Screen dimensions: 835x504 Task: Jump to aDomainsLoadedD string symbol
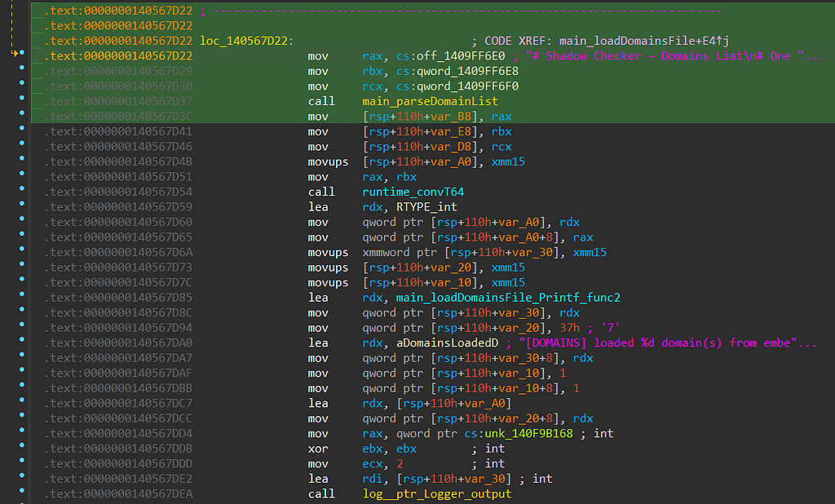[x=448, y=343]
